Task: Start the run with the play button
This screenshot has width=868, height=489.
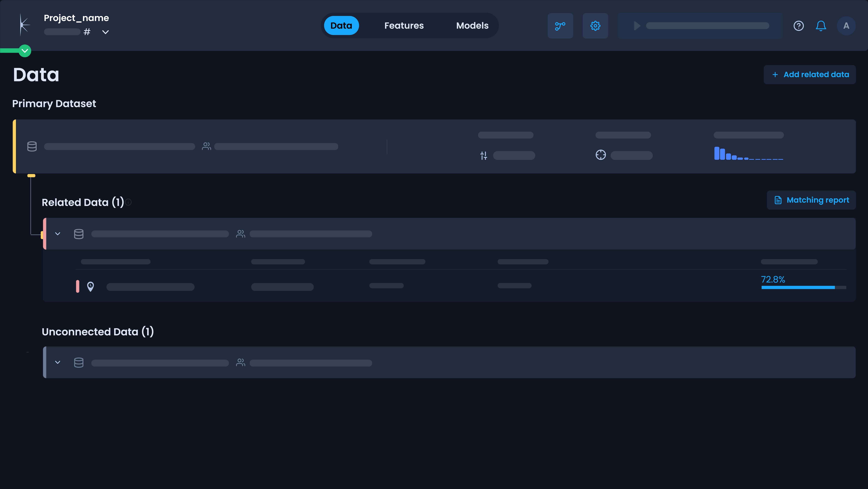Action: 636,25
